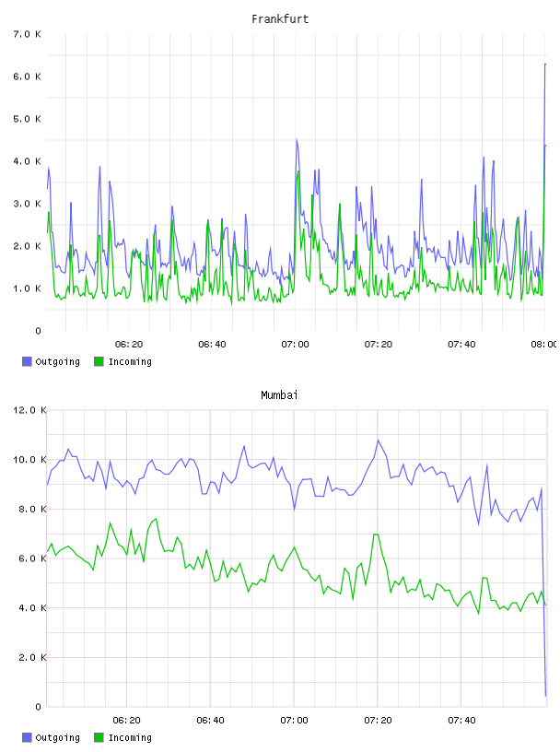
Task: Click Frankfurt legend label Incoming
Action: [x=130, y=362]
